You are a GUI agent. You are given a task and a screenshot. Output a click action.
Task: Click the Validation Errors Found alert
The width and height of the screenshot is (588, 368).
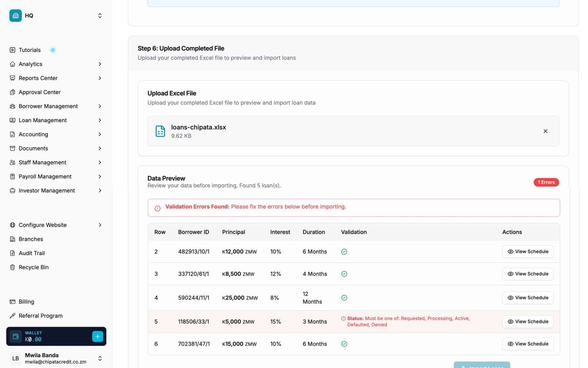pyautogui.click(x=354, y=208)
